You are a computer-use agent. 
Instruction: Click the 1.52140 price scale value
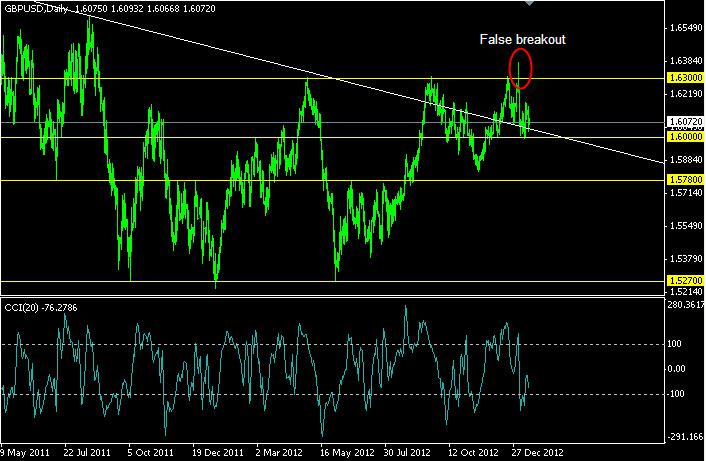click(x=686, y=291)
